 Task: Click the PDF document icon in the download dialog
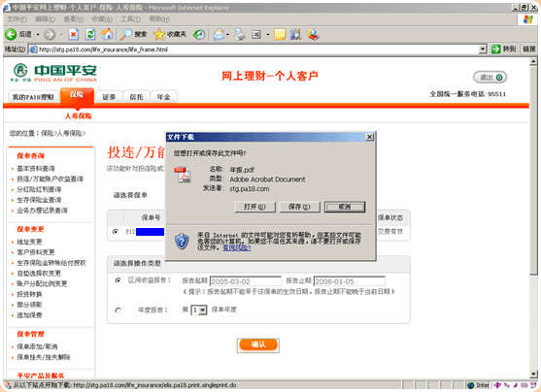pyautogui.click(x=183, y=175)
